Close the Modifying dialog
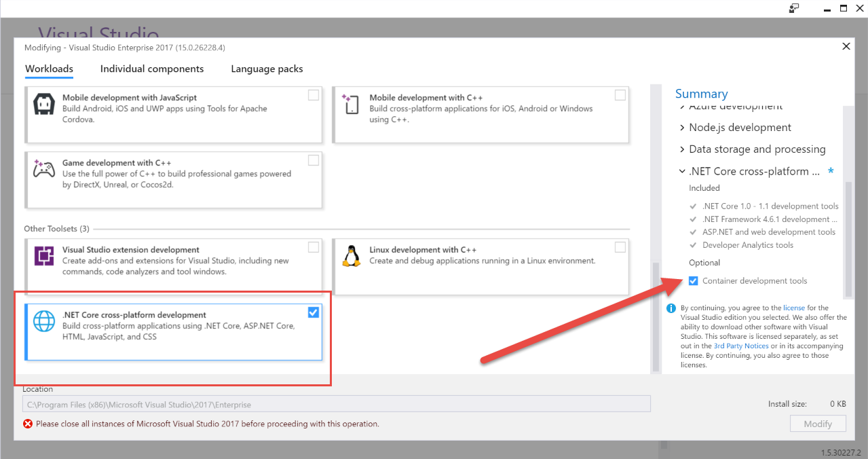 point(846,47)
